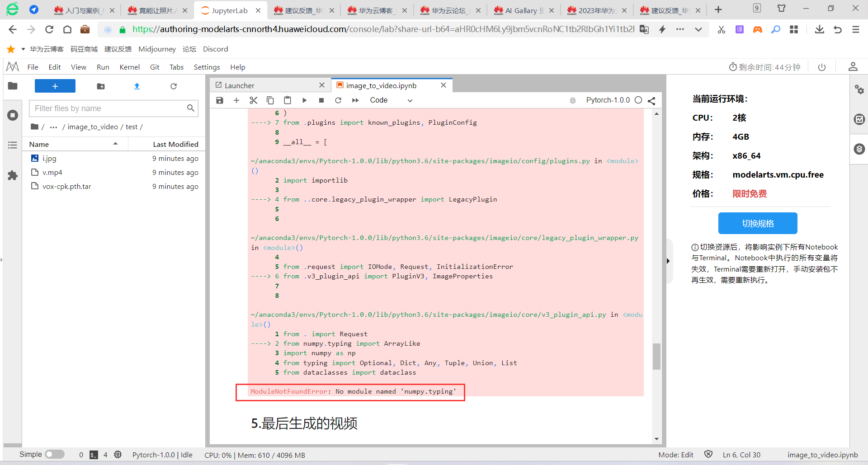This screenshot has height=465, width=868.
Task: Refresh the file list
Action: (x=174, y=86)
